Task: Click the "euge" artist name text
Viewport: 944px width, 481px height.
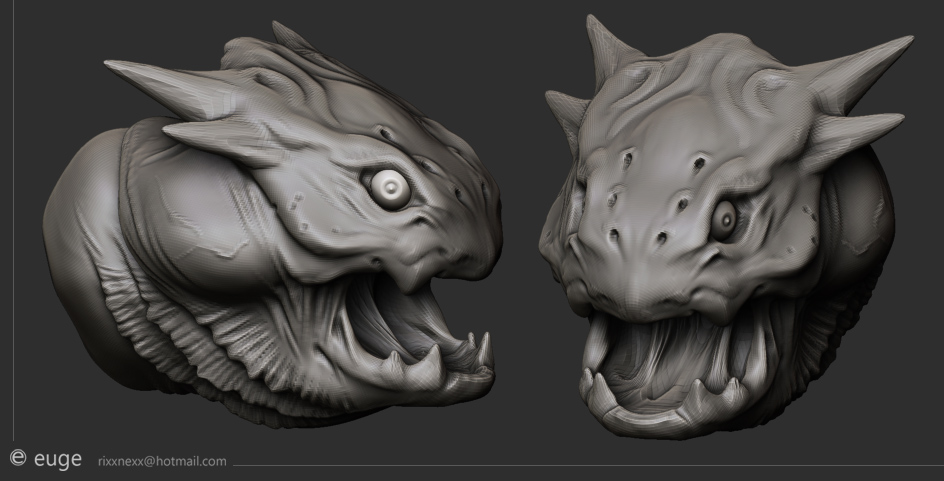Action: coord(58,459)
